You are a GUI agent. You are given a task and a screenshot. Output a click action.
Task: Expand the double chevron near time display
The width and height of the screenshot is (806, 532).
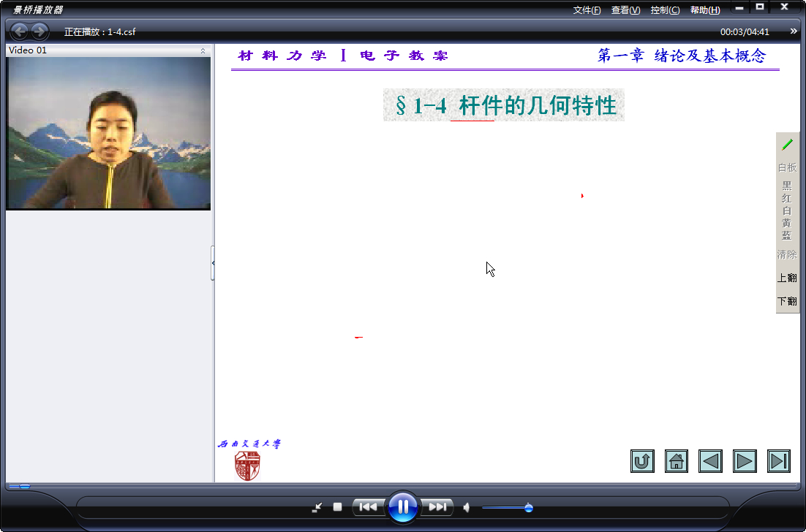tap(794, 31)
